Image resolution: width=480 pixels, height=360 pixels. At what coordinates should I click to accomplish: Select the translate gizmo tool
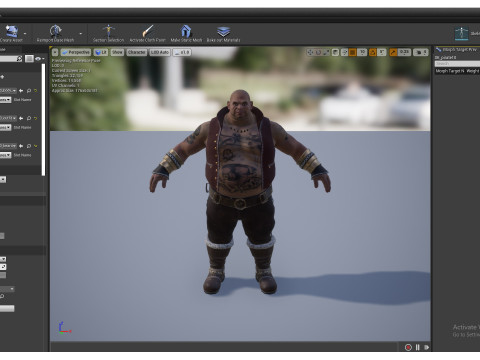click(x=310, y=52)
